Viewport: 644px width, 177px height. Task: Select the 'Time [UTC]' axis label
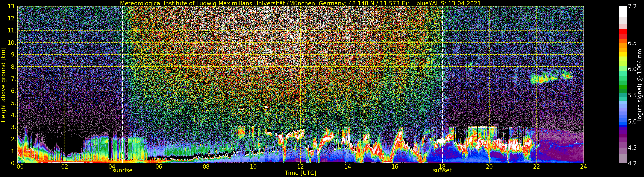point(300,173)
